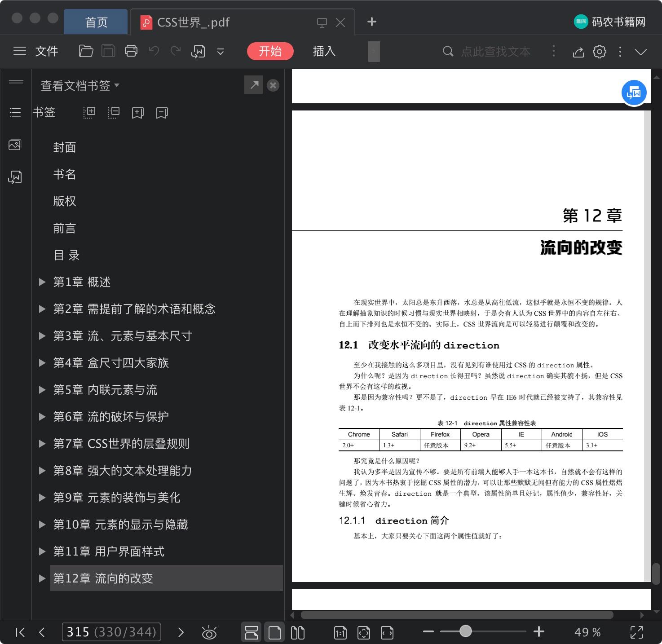This screenshot has height=644, width=662.
Task: Click the blue floating convert button
Action: [x=634, y=93]
